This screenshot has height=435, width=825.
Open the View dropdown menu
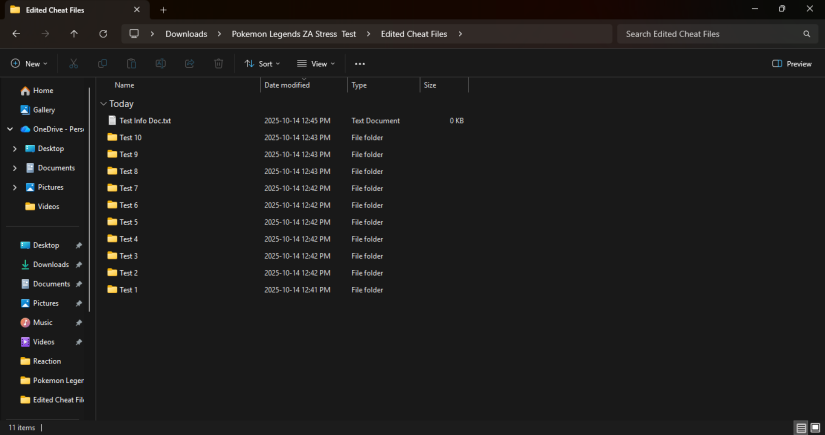click(316, 64)
